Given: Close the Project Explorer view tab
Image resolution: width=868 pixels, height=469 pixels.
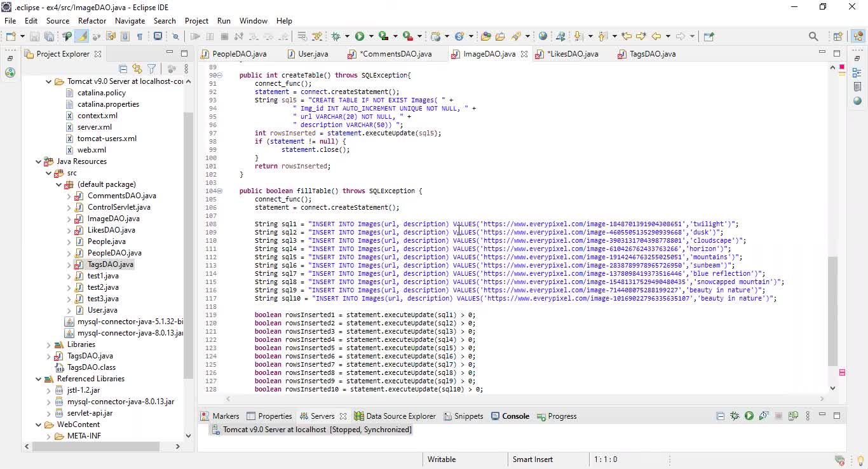Looking at the screenshot, I should 98,54.
